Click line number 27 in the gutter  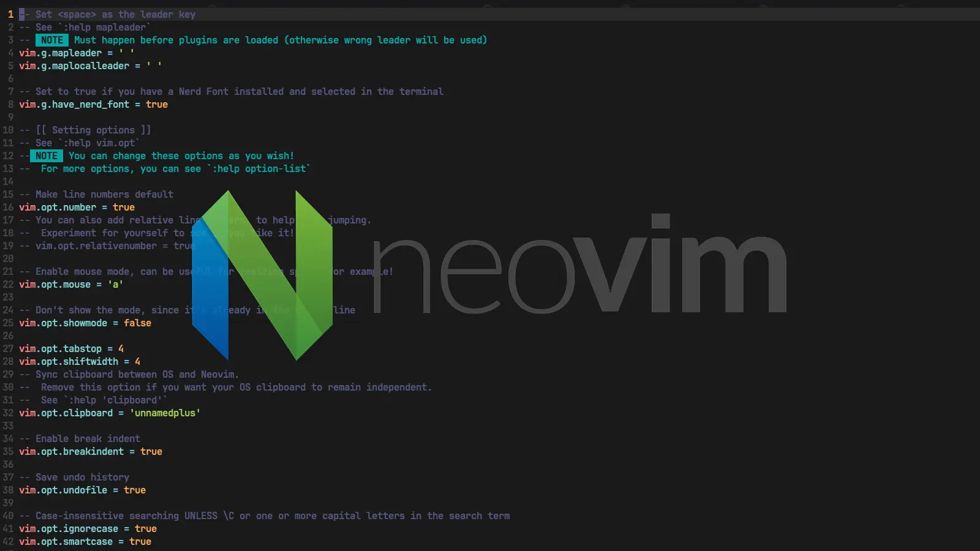coord(8,348)
